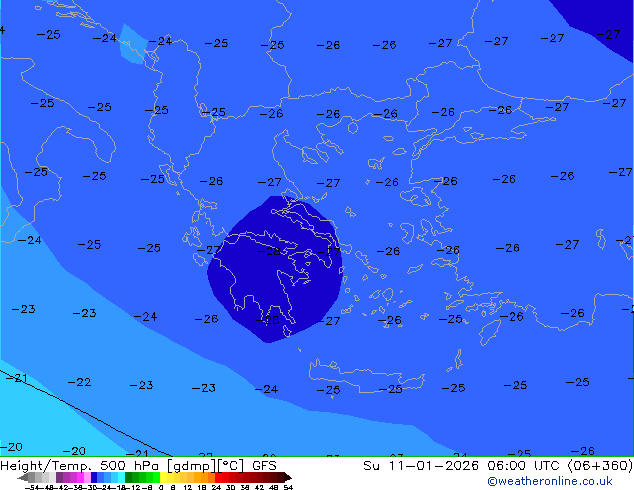Click the cyan swatch in the color legend
The image size is (634, 490).
[121, 477]
